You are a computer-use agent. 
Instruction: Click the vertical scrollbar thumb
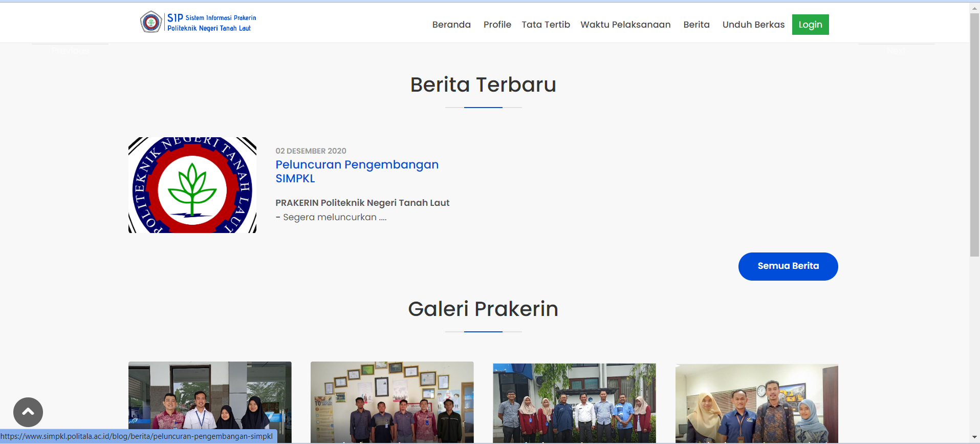point(974,133)
